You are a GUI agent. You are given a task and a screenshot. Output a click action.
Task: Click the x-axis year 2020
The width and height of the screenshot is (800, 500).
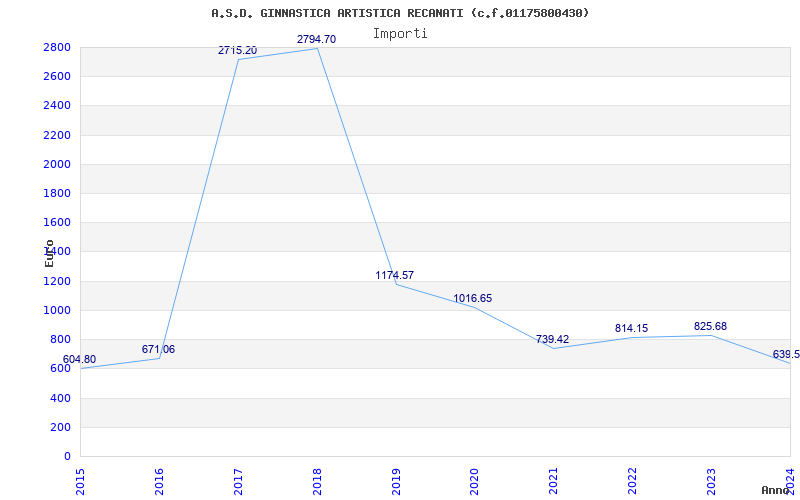pos(474,482)
